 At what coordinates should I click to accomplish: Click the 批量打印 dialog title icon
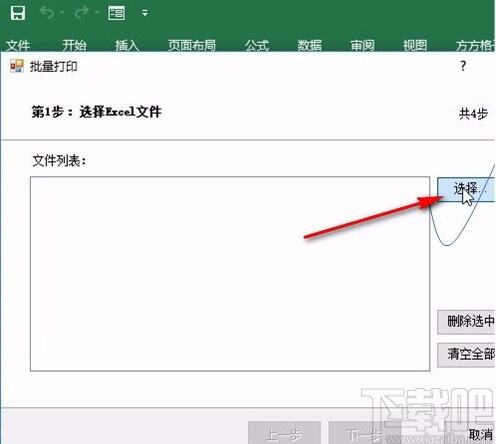[x=17, y=66]
